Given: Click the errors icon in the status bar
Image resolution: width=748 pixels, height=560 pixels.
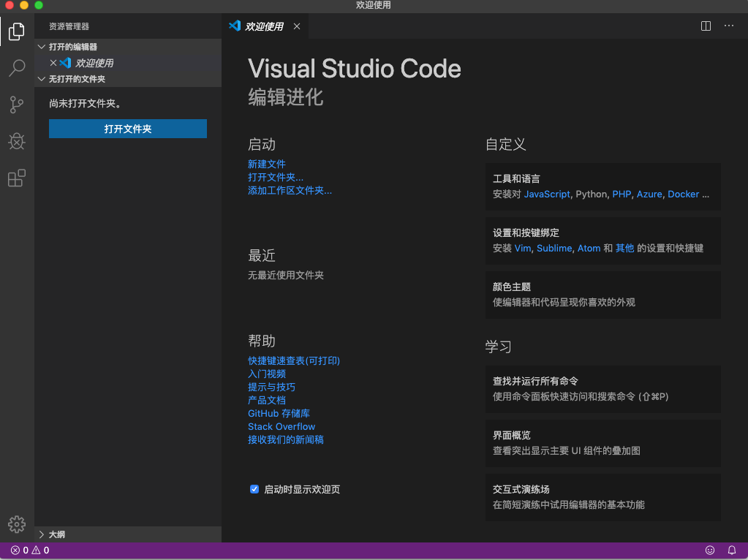Looking at the screenshot, I should pos(15,550).
